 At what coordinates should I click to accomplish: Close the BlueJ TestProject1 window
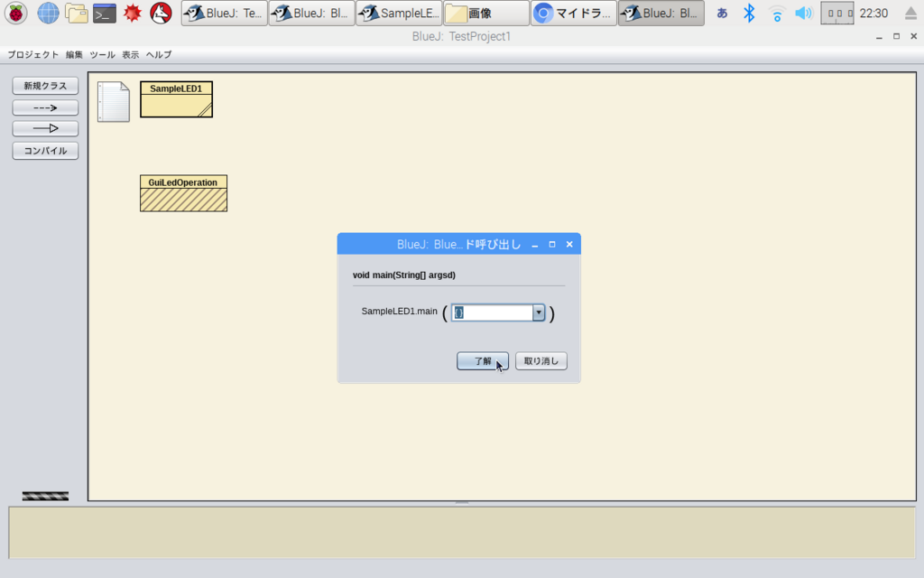(913, 36)
